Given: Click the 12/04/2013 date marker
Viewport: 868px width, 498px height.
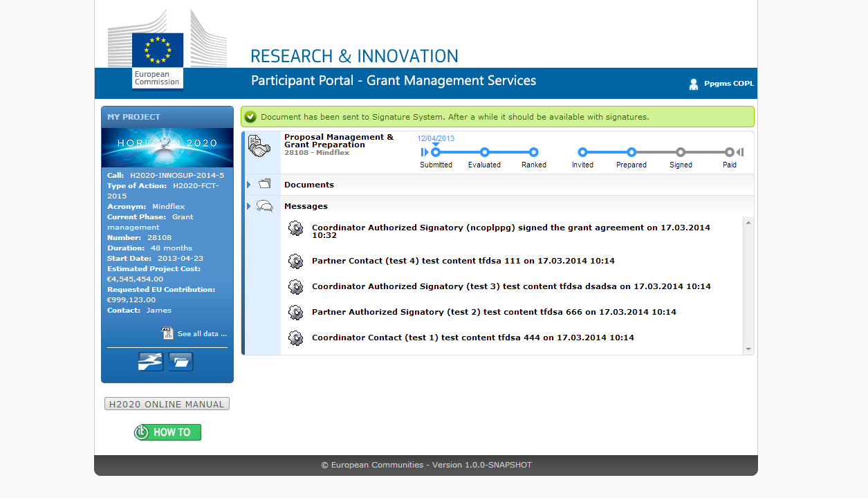Looking at the screenshot, I should click(436, 138).
